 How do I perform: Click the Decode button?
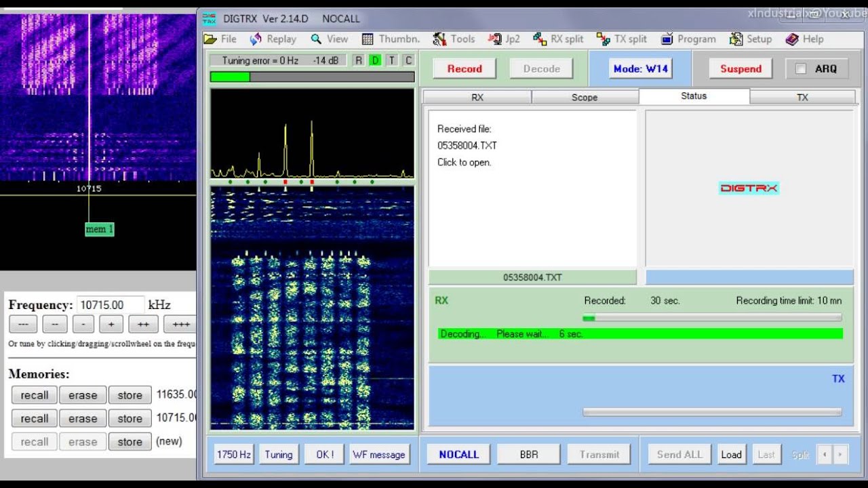pos(542,68)
